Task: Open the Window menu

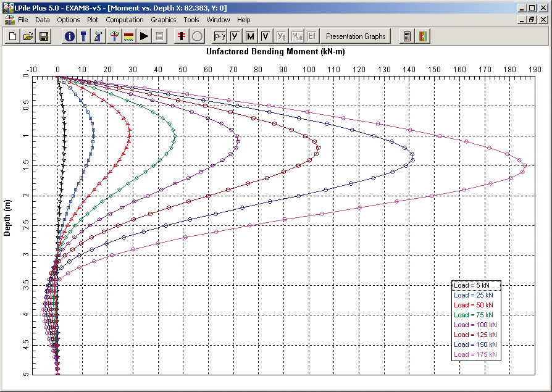Action: tap(218, 20)
